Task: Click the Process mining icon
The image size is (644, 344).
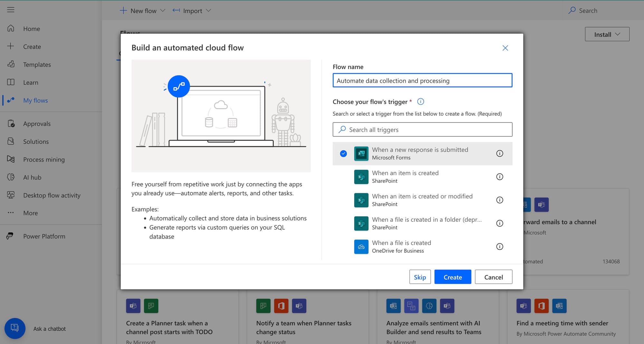Action: (11, 159)
